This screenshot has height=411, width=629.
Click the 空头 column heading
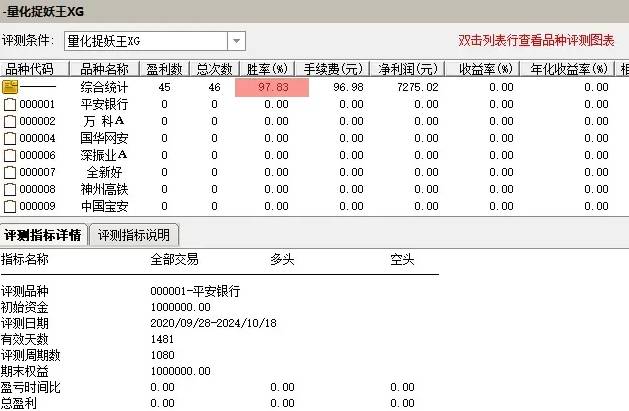coord(402,259)
